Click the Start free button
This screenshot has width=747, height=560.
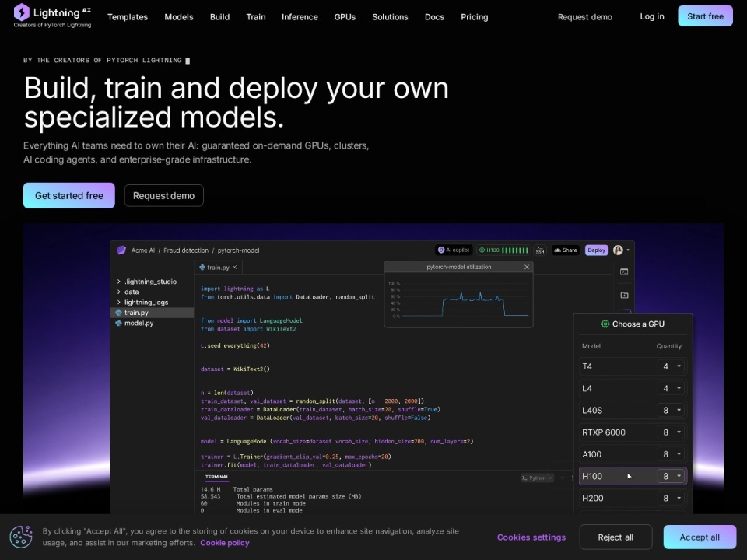click(x=705, y=16)
